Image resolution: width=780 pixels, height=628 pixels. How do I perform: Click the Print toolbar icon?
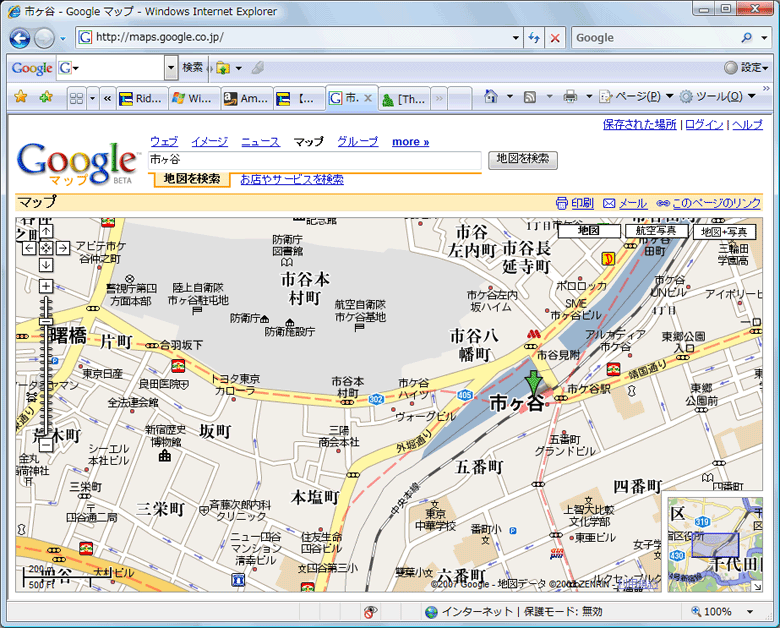pos(570,96)
